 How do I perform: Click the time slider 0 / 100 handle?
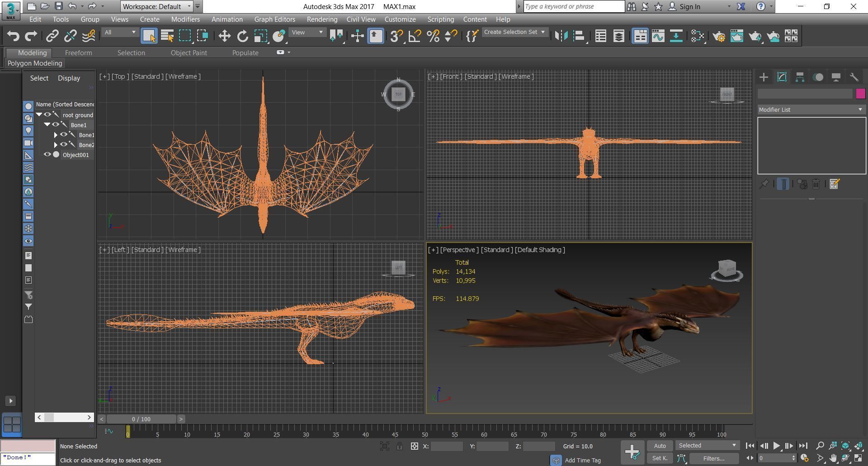(x=142, y=419)
